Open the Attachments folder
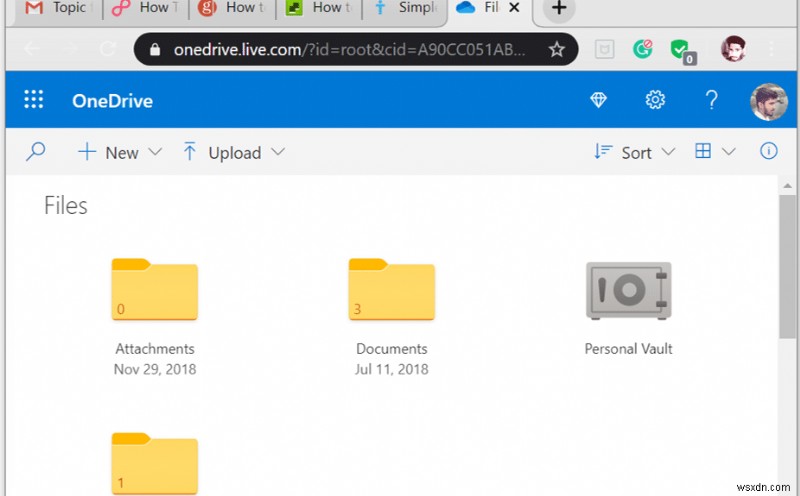The width and height of the screenshot is (800, 496). (155, 289)
